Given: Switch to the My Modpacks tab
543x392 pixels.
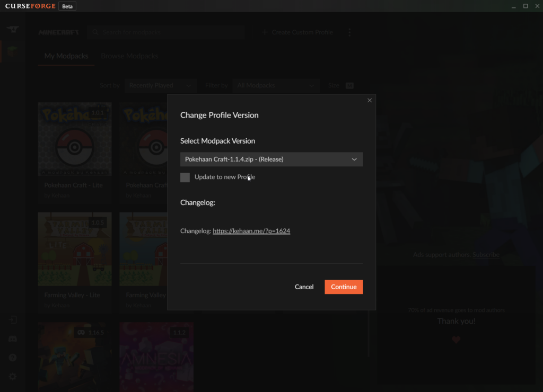Looking at the screenshot, I should coord(66,56).
